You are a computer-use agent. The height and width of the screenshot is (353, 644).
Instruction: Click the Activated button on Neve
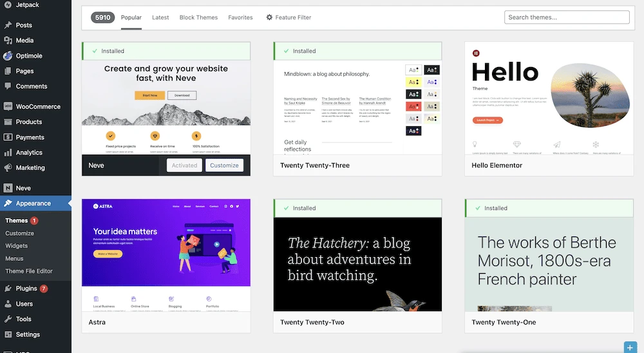pos(184,165)
